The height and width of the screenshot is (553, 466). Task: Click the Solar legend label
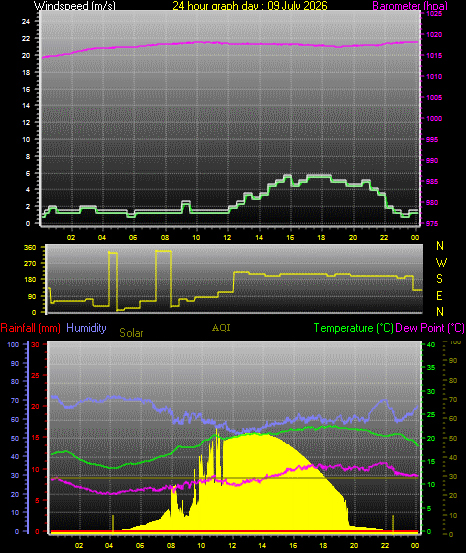pyautogui.click(x=131, y=333)
